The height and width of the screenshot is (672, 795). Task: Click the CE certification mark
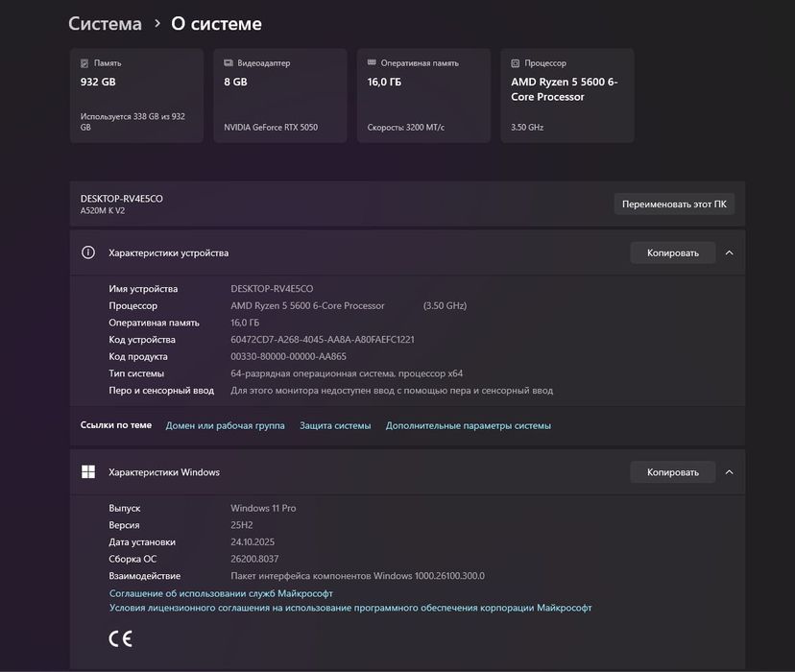pyautogui.click(x=121, y=638)
